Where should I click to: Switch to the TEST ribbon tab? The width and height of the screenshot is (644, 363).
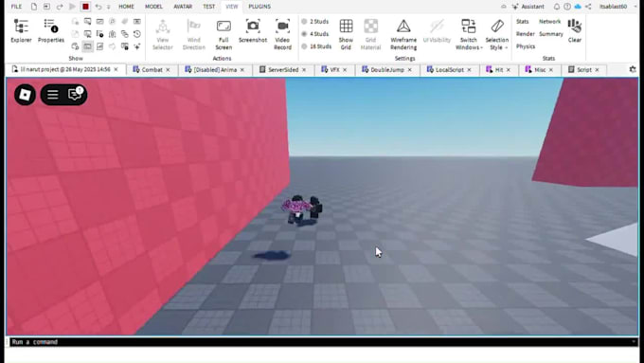208,7
